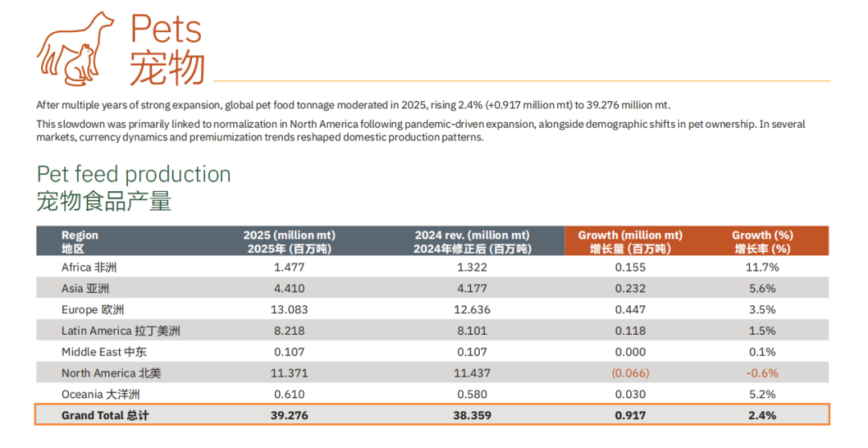The image size is (868, 448).
Task: Select the "Pet feed production" heading
Action: (x=133, y=174)
